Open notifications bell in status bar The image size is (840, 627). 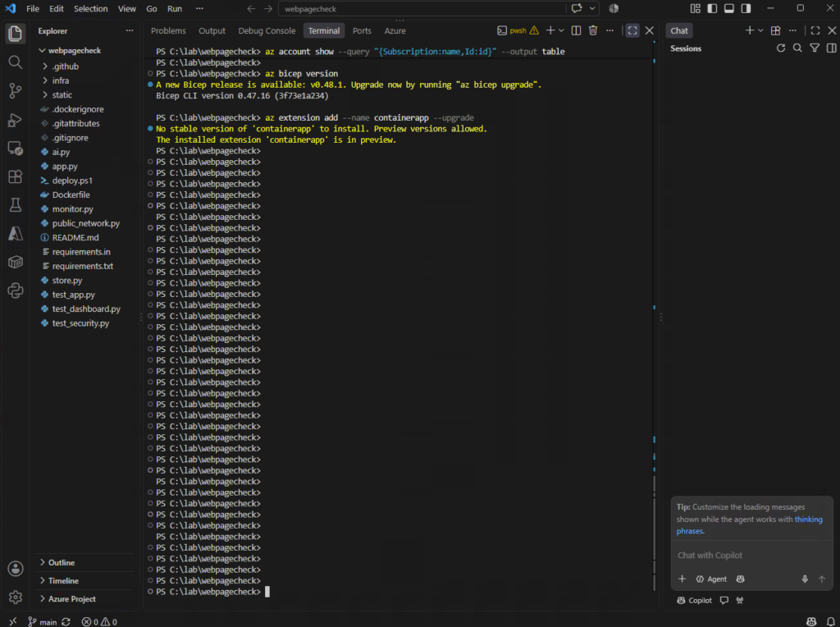830,621
